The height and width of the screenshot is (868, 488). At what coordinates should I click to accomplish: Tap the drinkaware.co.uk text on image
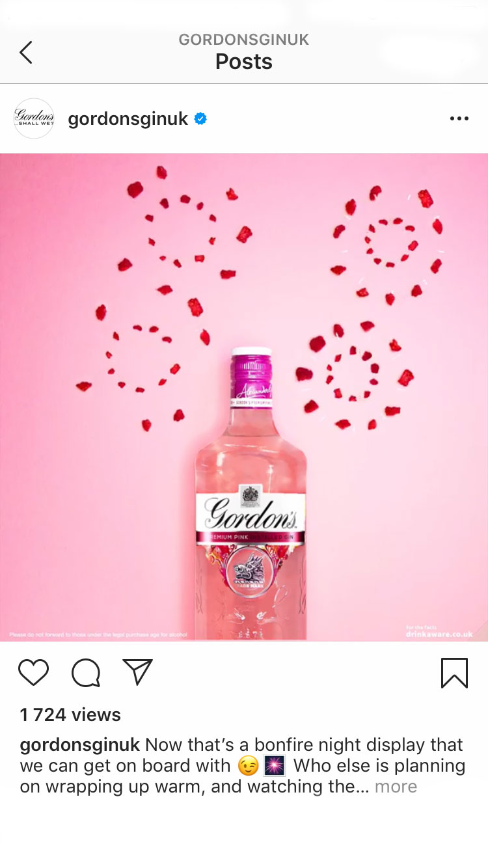point(439,634)
